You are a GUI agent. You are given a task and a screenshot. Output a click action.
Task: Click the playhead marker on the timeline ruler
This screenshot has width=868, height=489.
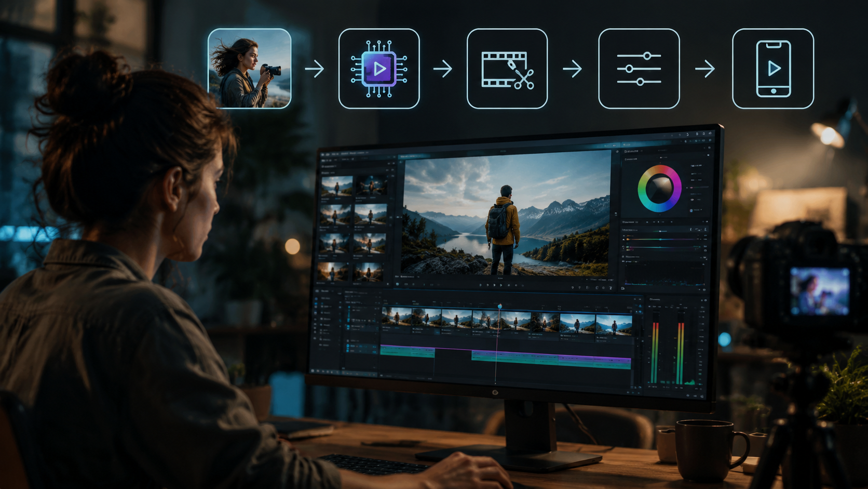pos(500,306)
